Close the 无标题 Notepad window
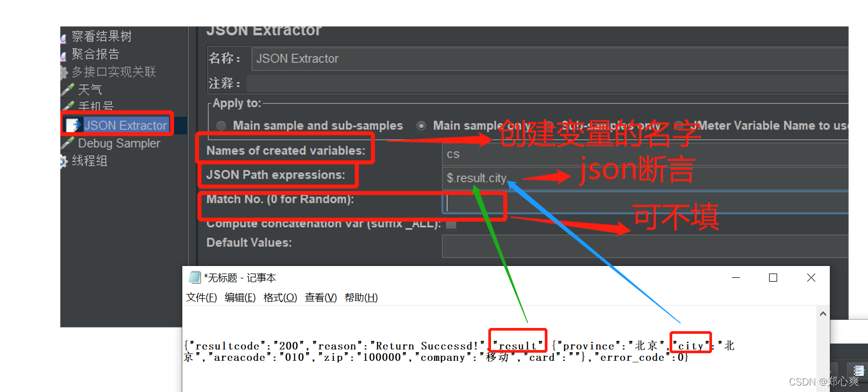 [811, 277]
